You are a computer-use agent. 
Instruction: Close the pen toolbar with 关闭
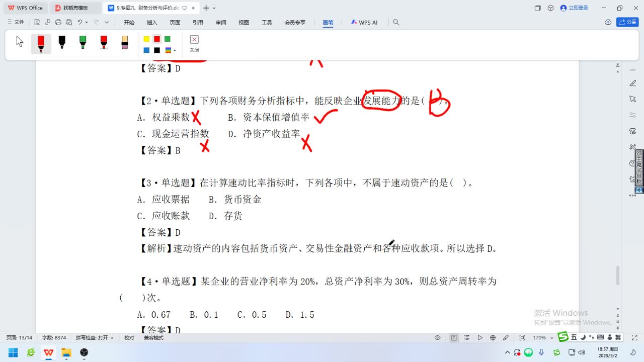coord(194,44)
